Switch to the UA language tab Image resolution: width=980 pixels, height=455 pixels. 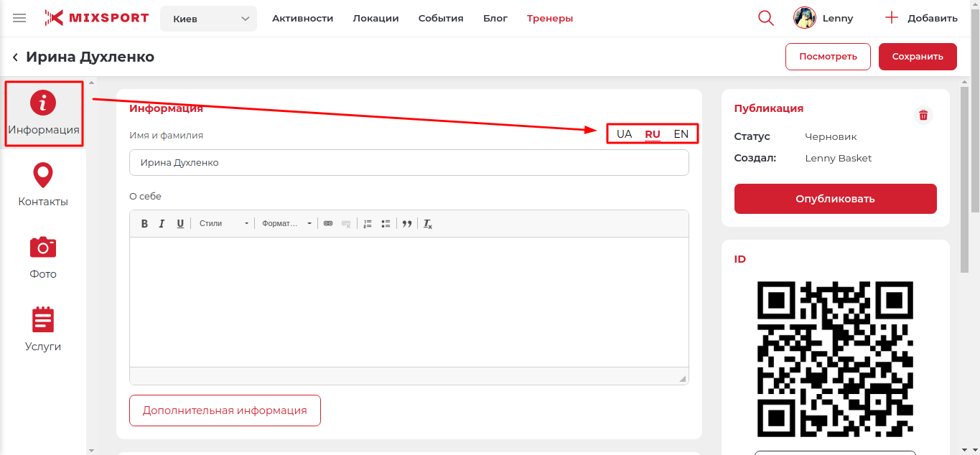624,134
